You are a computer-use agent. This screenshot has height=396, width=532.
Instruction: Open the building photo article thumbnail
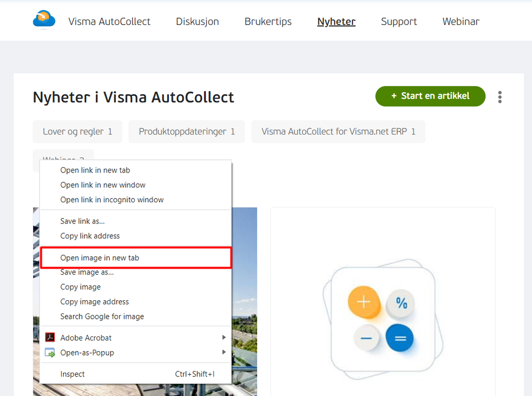(244, 302)
